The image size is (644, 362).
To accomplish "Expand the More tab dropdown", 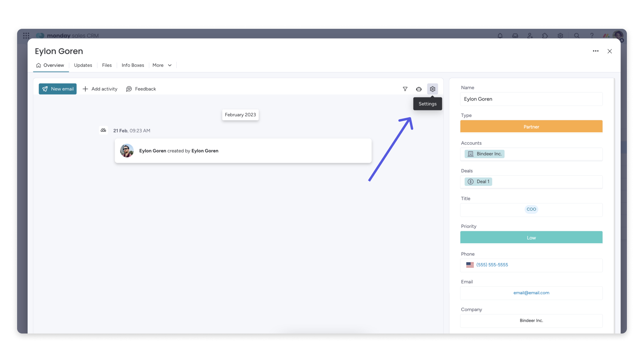I will 162,65.
